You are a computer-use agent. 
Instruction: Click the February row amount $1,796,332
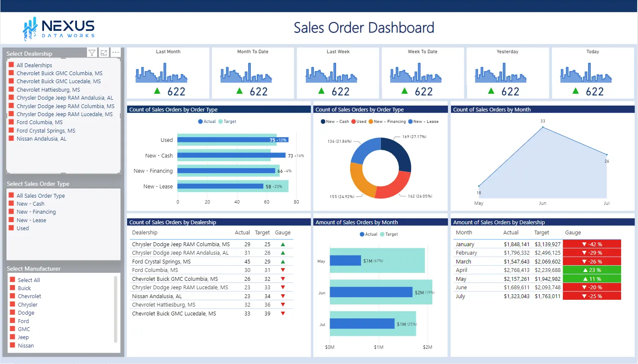click(x=516, y=253)
